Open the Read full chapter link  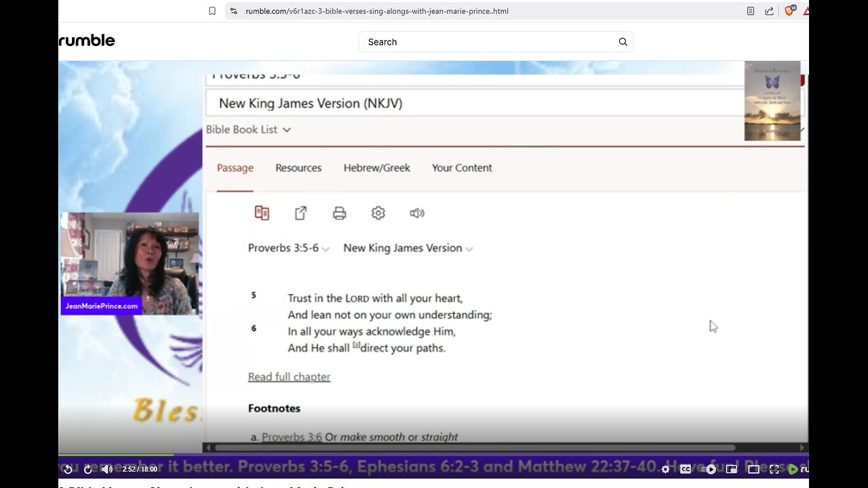289,377
